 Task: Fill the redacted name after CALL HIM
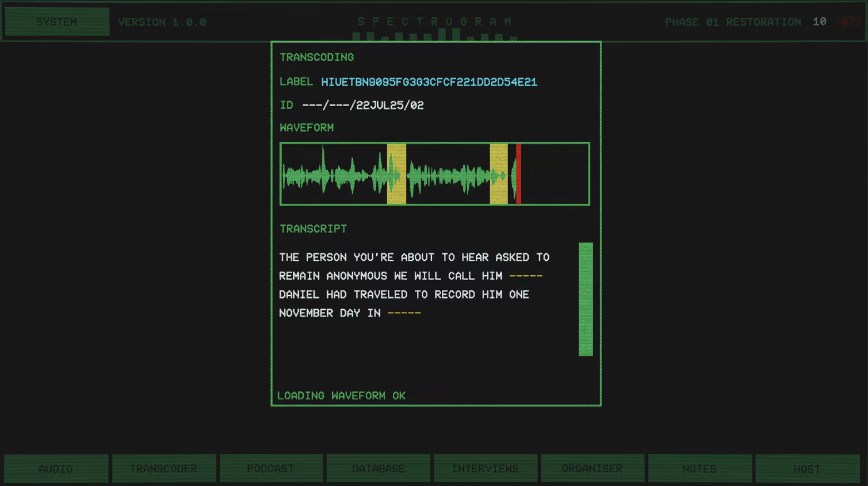pyautogui.click(x=526, y=276)
